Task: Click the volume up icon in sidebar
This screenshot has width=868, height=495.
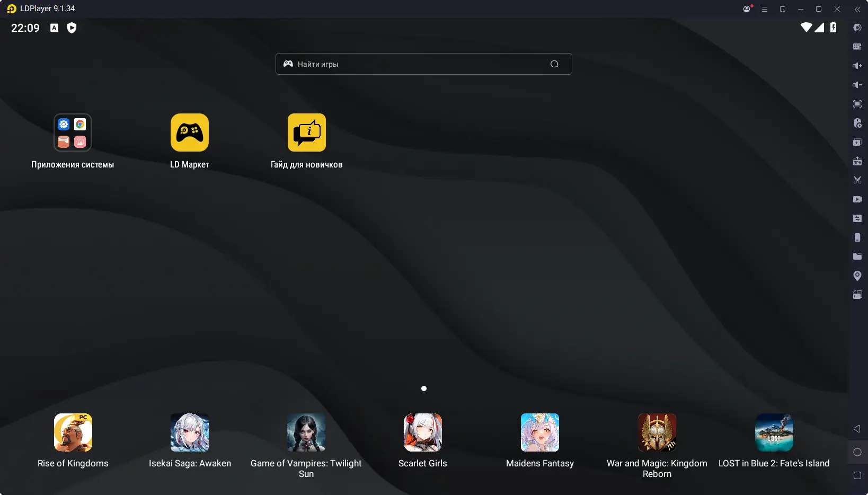Action: point(857,66)
